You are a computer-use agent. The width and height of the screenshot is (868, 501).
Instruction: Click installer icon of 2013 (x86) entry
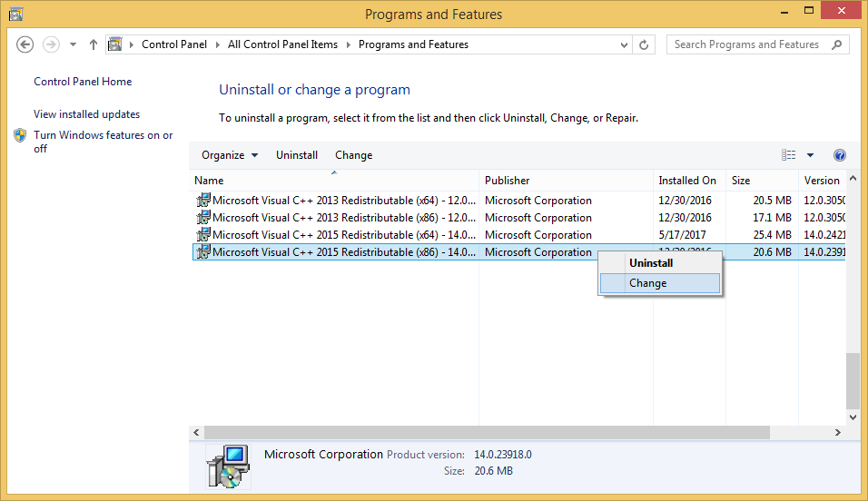pyautogui.click(x=203, y=217)
